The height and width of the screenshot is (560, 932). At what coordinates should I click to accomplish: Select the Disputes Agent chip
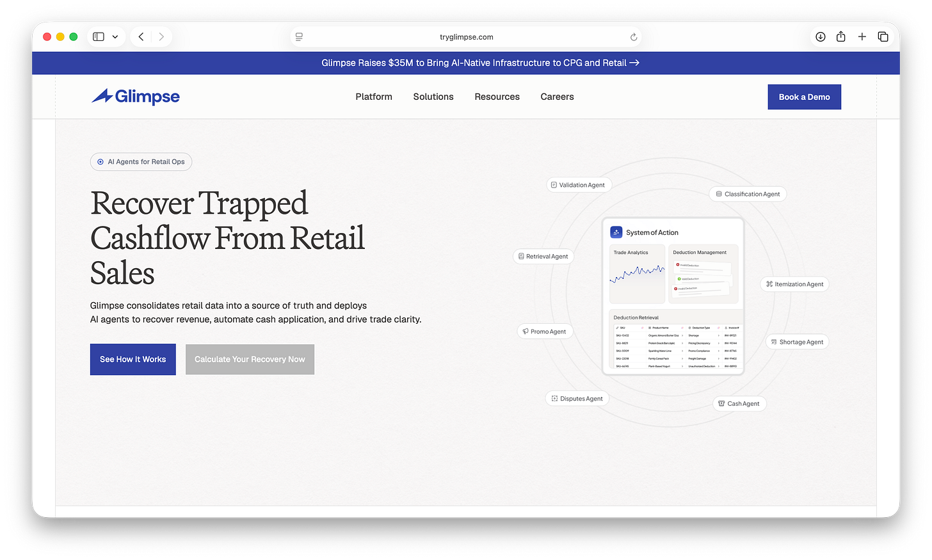pyautogui.click(x=577, y=399)
